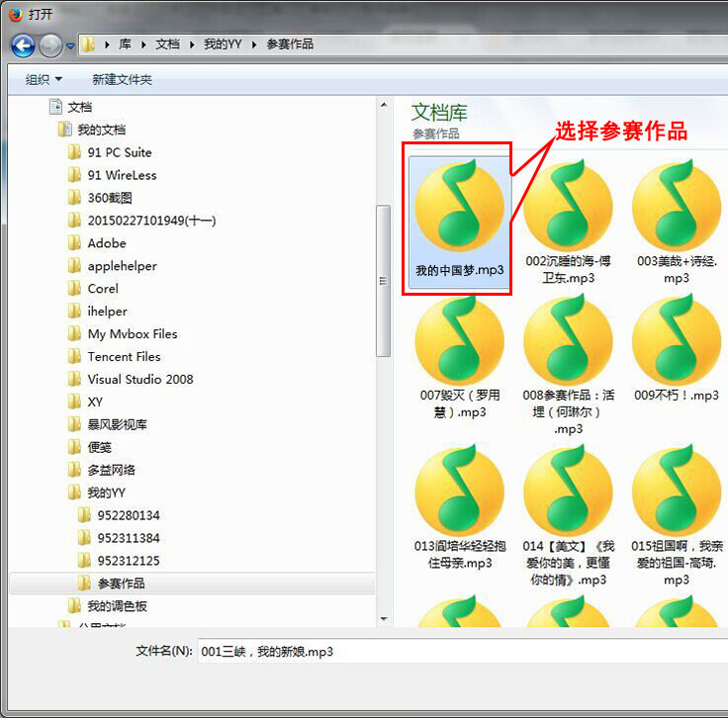Select the 015祖国啊 mp3 file icon
728x718 pixels.
click(676, 490)
